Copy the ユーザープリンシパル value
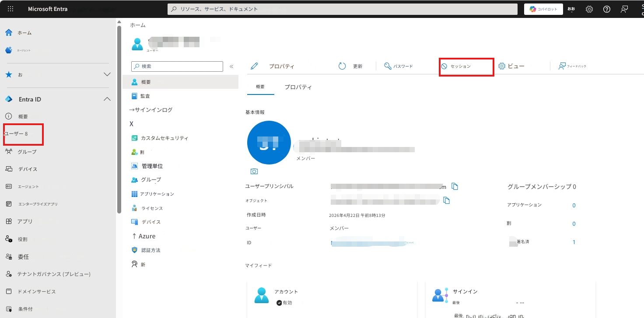 (x=455, y=186)
